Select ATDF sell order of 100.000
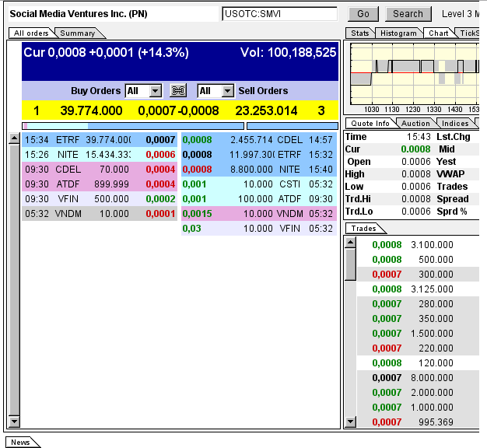Image resolution: width=487 pixels, height=448 pixels. (x=259, y=199)
